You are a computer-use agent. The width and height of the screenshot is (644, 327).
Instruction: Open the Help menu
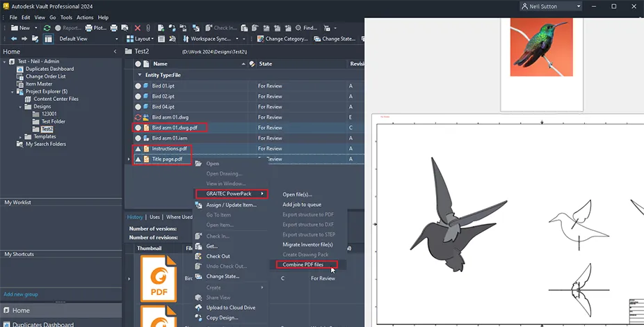(x=103, y=17)
